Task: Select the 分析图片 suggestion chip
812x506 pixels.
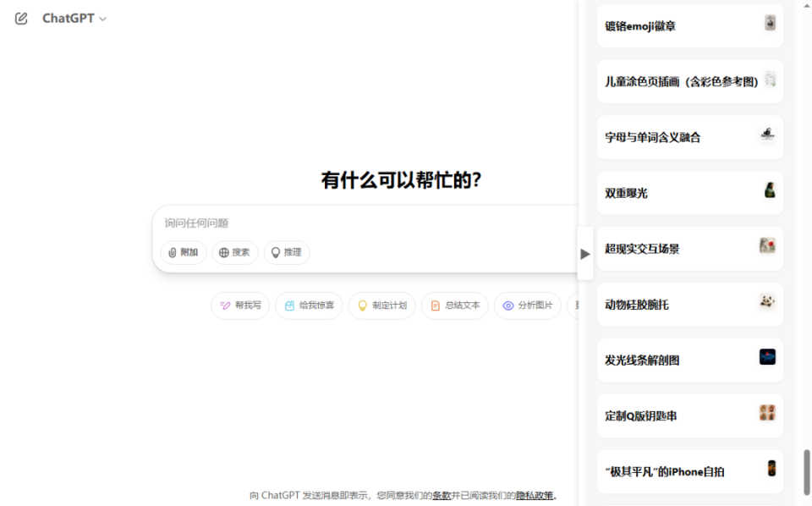Action: (x=527, y=305)
